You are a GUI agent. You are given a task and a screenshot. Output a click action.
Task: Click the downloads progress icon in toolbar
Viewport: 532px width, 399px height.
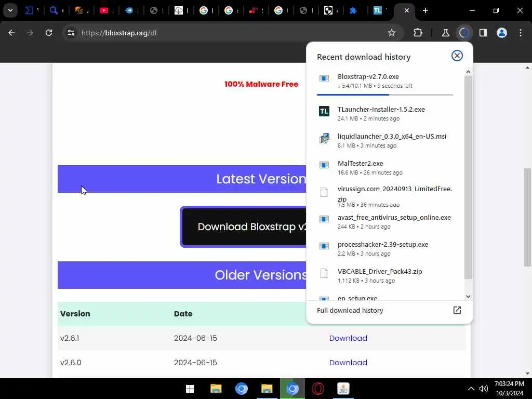(464, 33)
